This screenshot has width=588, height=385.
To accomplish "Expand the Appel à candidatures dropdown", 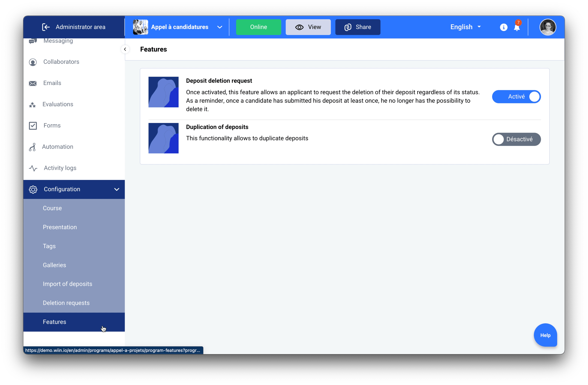I will coord(219,27).
